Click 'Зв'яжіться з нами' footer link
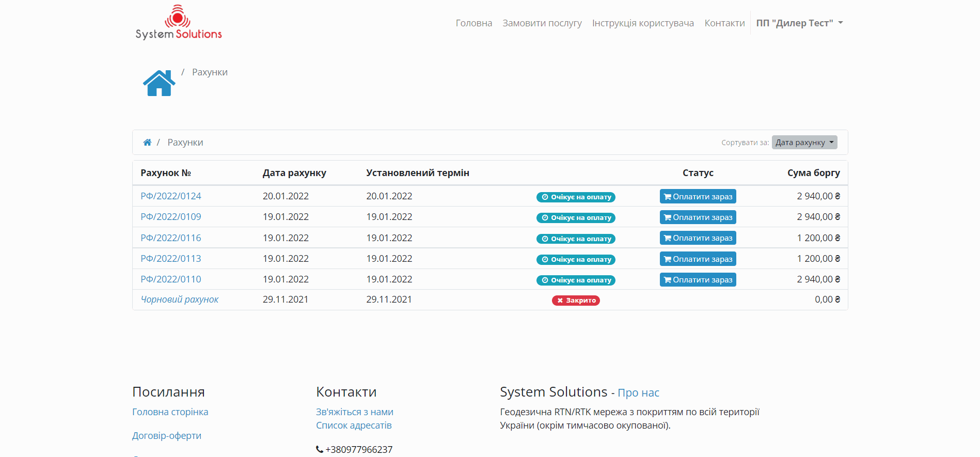 tap(354, 412)
